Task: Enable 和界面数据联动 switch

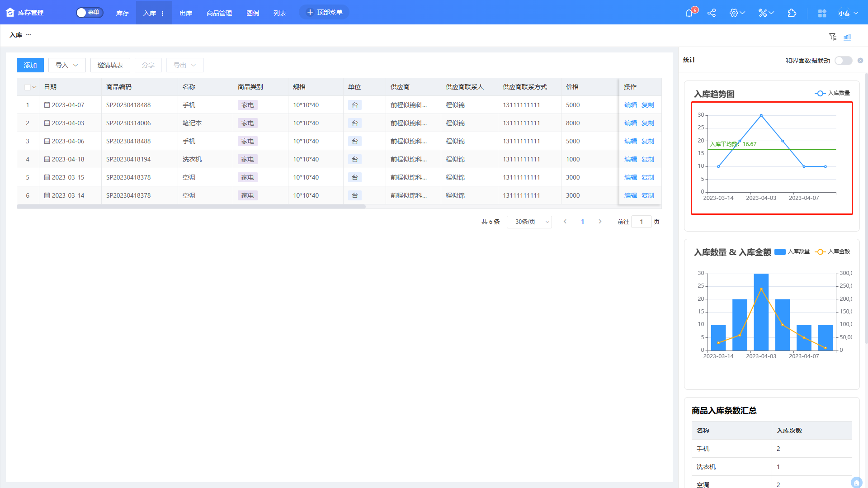Action: click(843, 61)
